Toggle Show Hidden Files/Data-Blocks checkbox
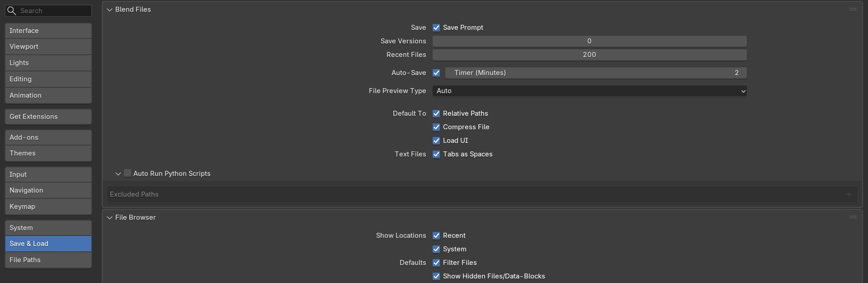 tap(436, 276)
